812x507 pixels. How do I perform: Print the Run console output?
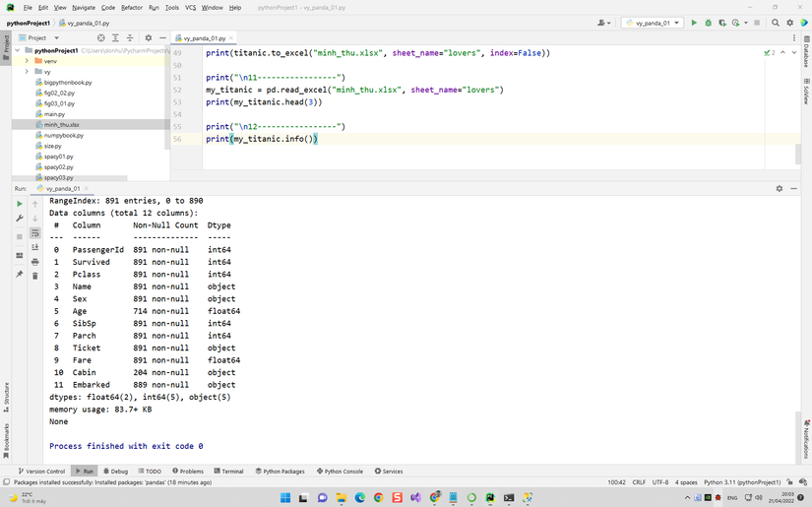click(35, 262)
